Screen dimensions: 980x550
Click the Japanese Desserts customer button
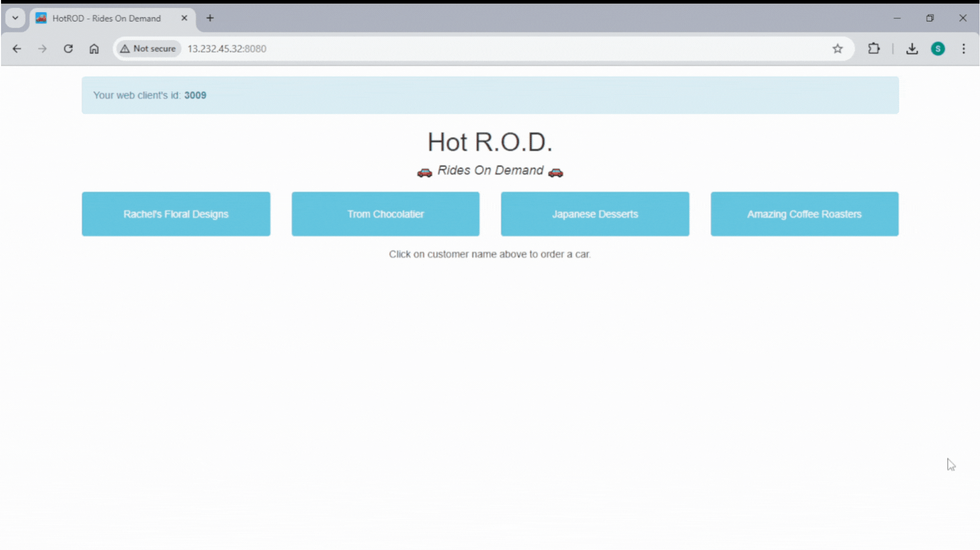point(595,214)
